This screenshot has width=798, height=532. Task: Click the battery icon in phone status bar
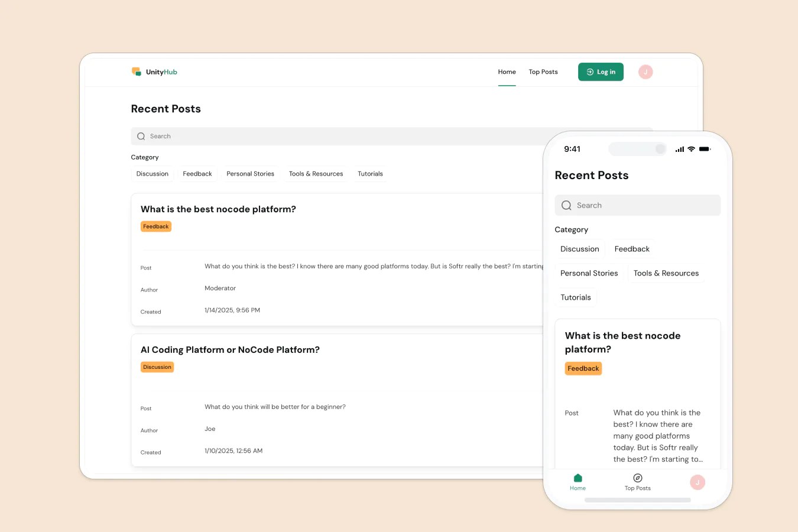point(705,149)
